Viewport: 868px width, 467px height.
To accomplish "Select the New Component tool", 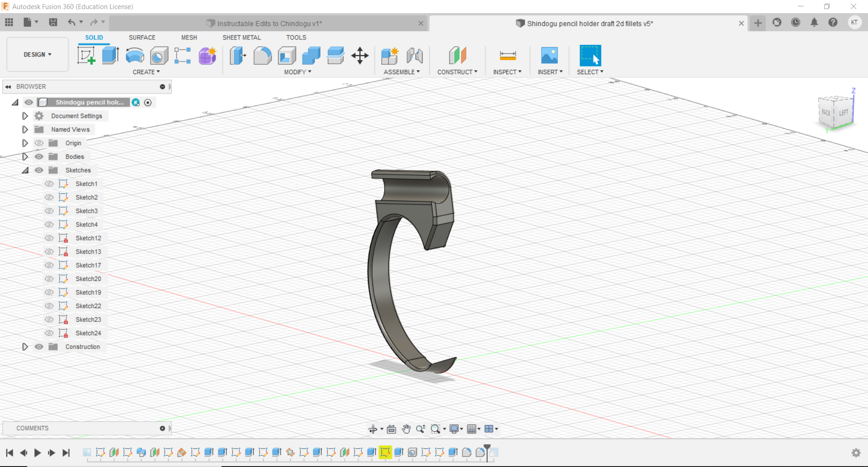I will click(390, 56).
